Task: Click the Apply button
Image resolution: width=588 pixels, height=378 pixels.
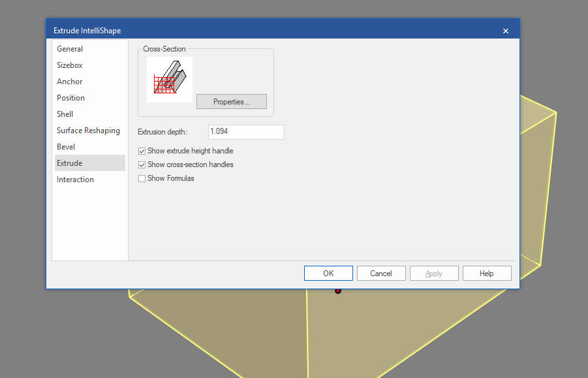Action: click(434, 274)
